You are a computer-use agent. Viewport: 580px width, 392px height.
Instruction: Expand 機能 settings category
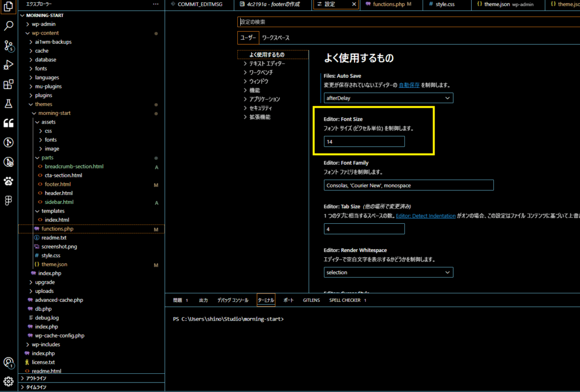(x=273, y=90)
